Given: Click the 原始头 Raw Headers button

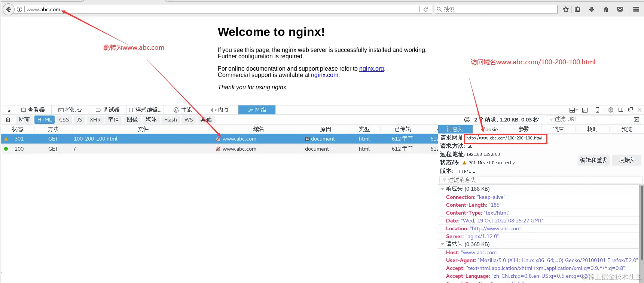Looking at the screenshot, I should pyautogui.click(x=627, y=160).
